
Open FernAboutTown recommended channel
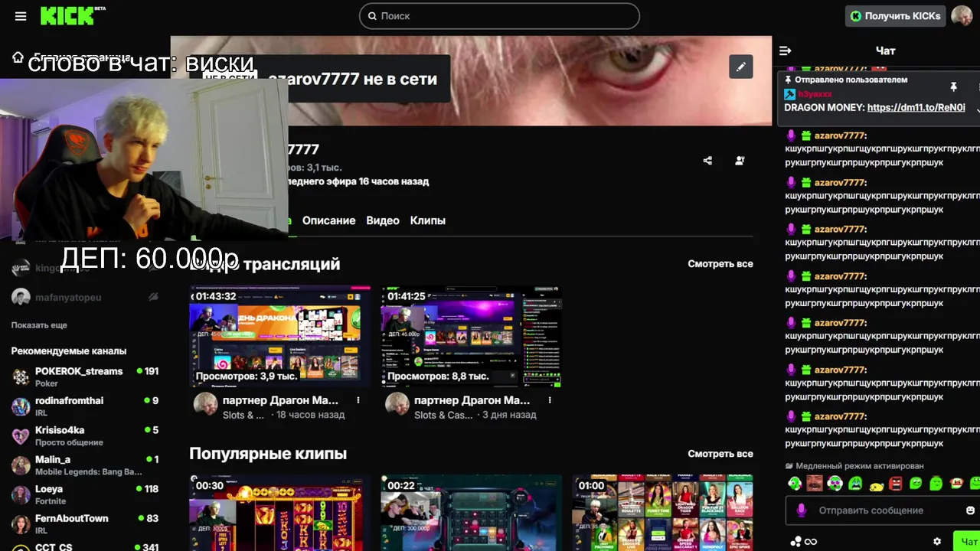[x=85, y=523]
